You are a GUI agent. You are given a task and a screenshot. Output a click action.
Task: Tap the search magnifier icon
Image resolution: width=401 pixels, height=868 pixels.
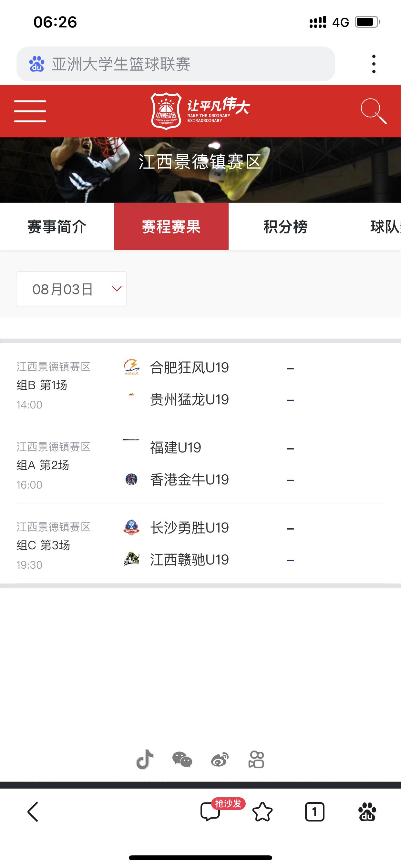click(373, 111)
